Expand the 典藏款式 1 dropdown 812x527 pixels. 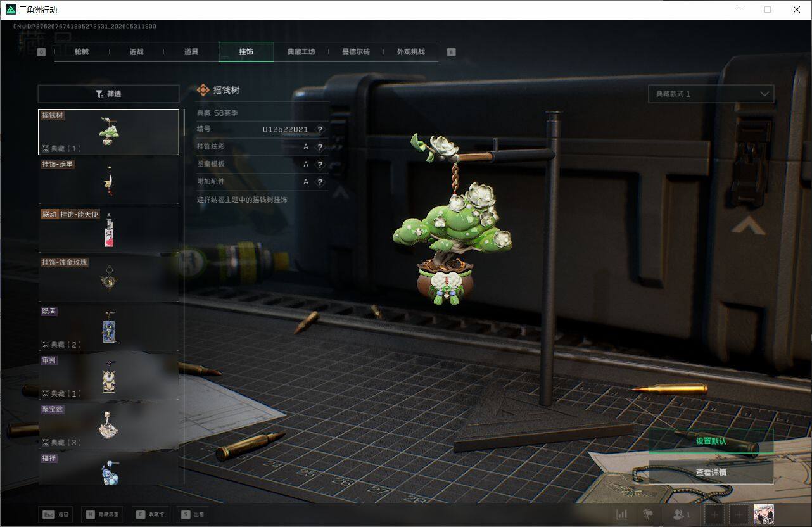tap(711, 94)
